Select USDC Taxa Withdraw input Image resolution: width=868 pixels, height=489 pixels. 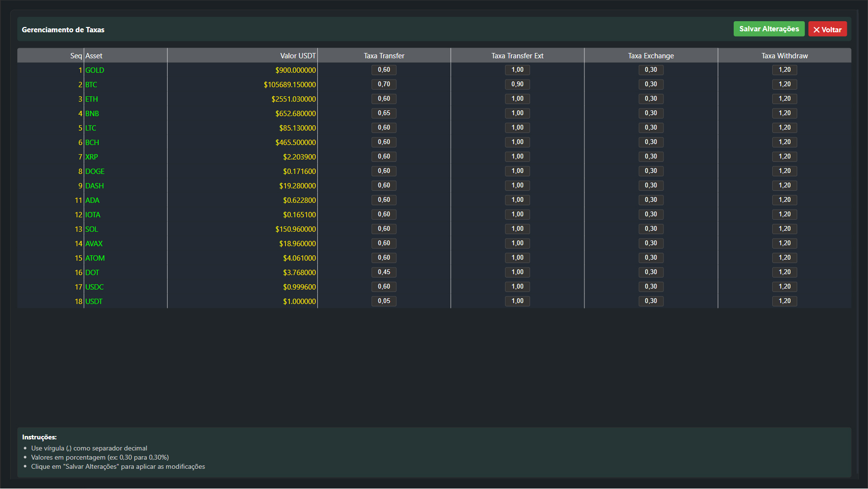[785, 287]
